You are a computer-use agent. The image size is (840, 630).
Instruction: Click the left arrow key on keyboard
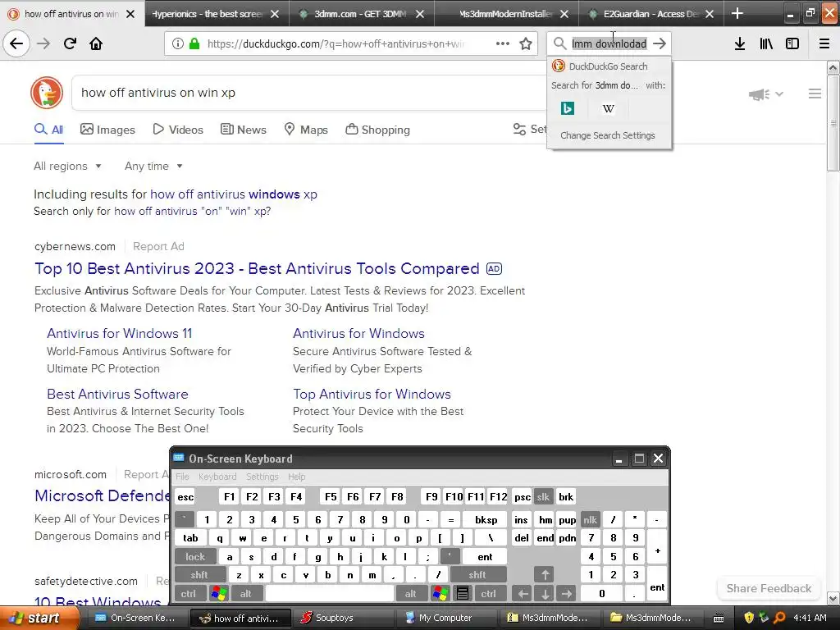pos(523,593)
